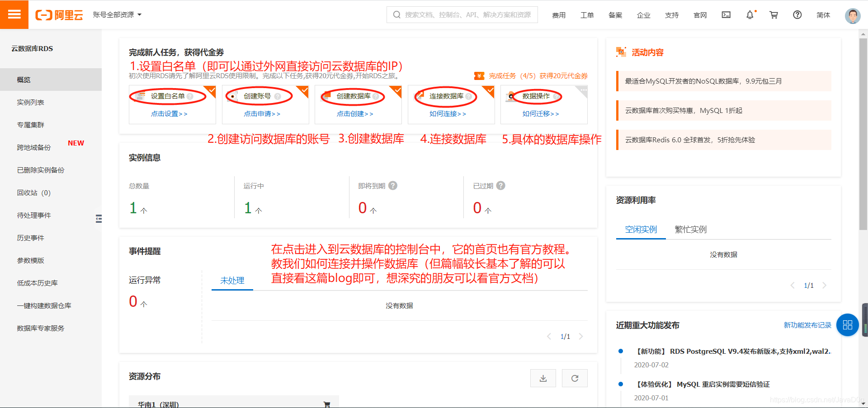The image size is (868, 408).
Task: Download the resource distribution data
Action: [x=543, y=378]
